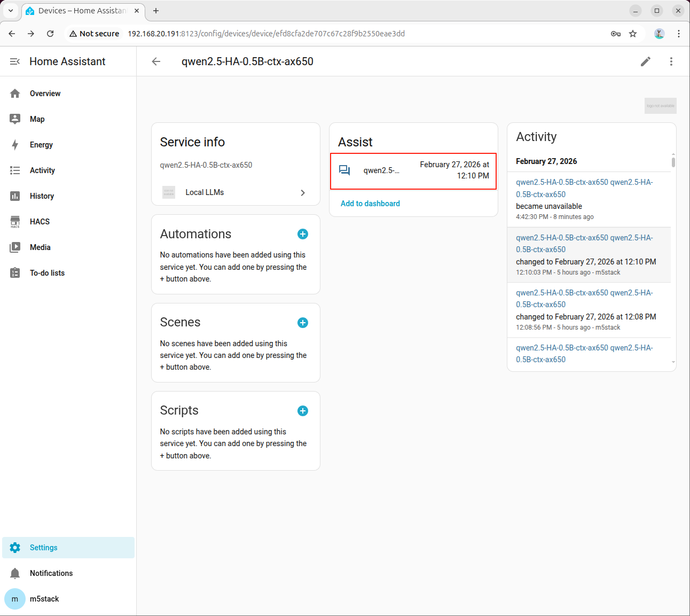The image size is (690, 616).
Task: Click the Add to dashboard link
Action: pos(370,204)
